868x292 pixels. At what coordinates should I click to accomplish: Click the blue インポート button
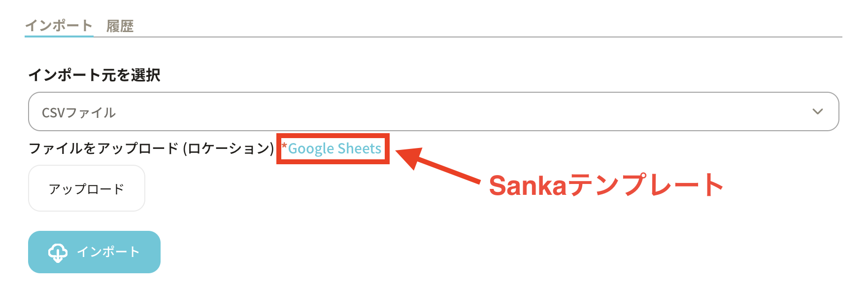(94, 252)
